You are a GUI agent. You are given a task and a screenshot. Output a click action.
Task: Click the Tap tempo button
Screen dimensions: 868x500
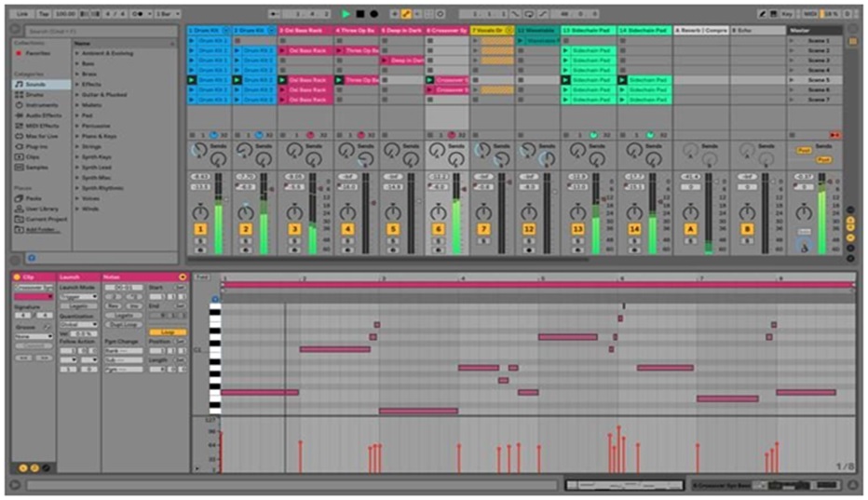[44, 14]
